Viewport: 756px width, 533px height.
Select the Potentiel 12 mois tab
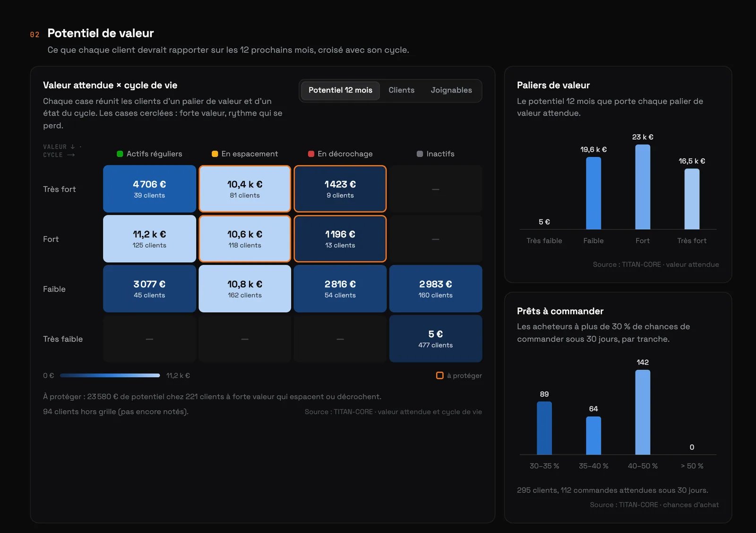pos(340,90)
